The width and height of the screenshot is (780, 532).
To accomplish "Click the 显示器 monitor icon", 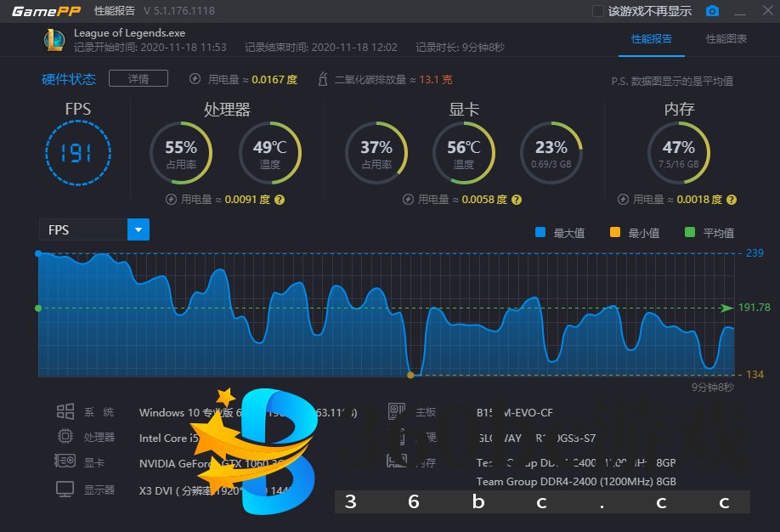I will click(65, 489).
